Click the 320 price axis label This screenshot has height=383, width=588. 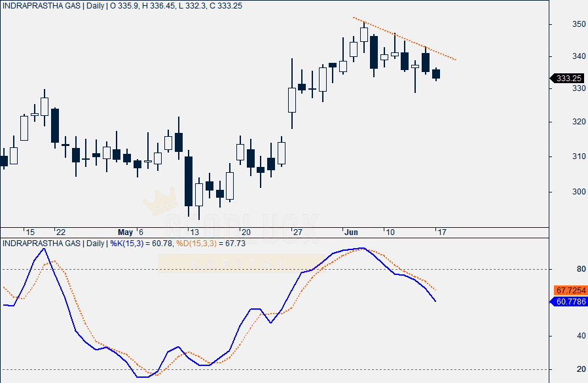579,122
